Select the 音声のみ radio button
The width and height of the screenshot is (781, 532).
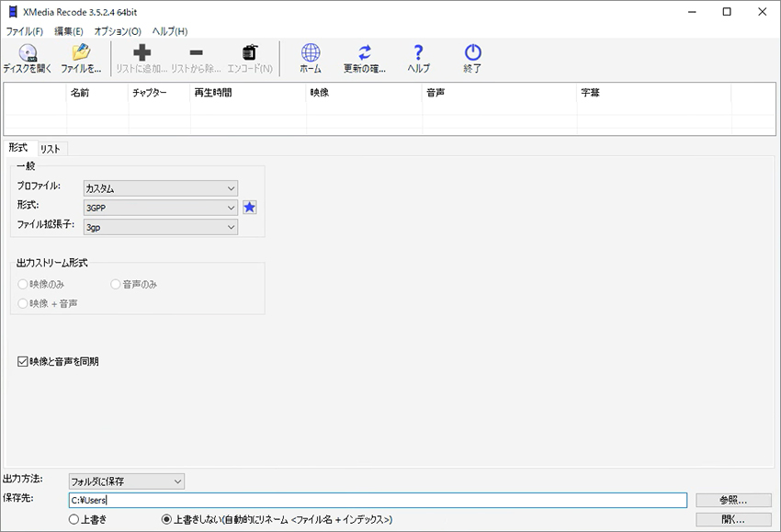(116, 285)
